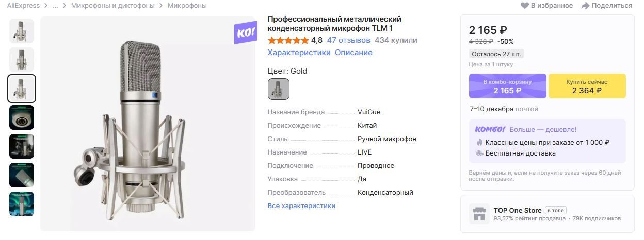This screenshot has width=644, height=240.
Task: Go to Микрофоны и диктофоны category
Action: point(112,6)
